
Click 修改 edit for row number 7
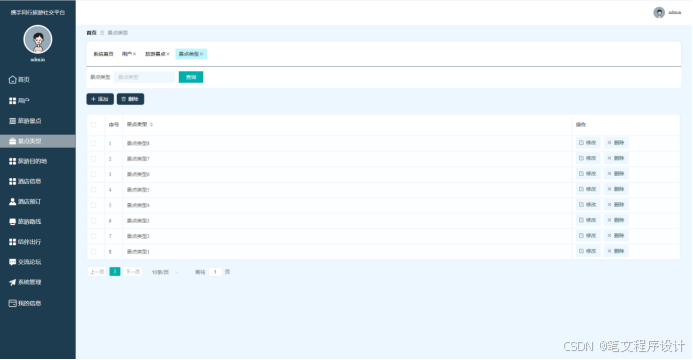point(588,235)
